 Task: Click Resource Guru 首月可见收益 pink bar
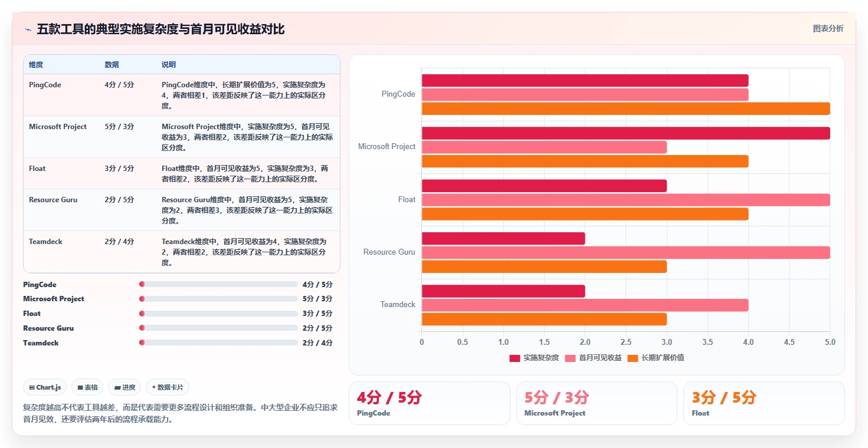coord(625,252)
